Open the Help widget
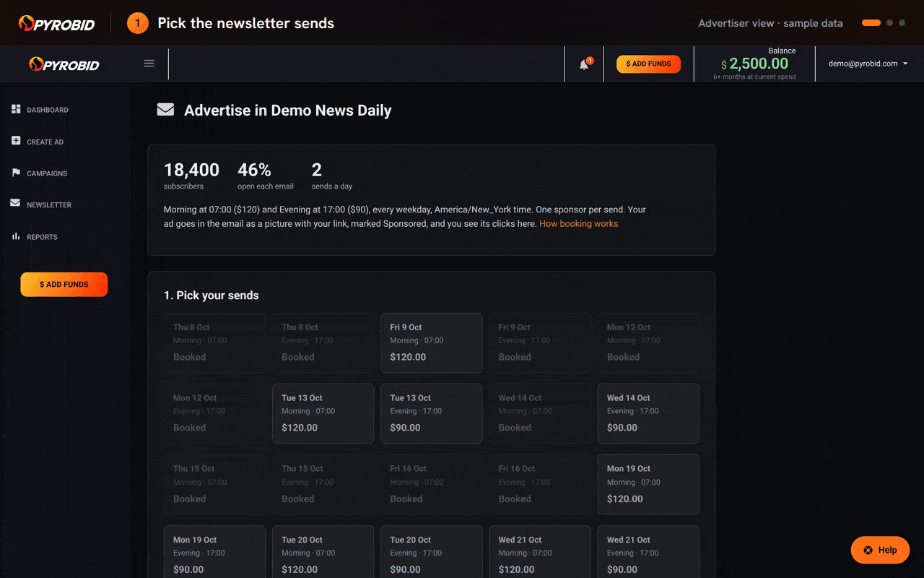The width and height of the screenshot is (924, 578). pyautogui.click(x=880, y=550)
